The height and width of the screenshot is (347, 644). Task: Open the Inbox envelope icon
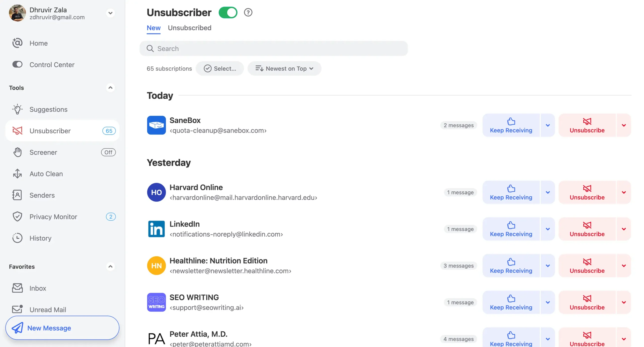click(17, 288)
